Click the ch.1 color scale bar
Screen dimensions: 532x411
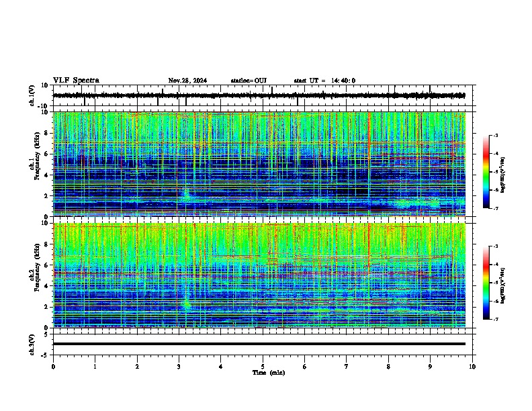pos(486,172)
